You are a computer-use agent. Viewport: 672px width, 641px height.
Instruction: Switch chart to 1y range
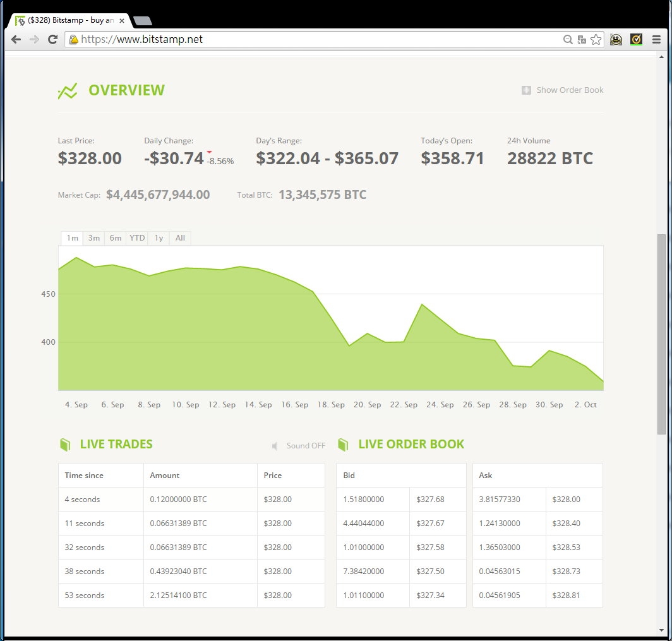159,238
